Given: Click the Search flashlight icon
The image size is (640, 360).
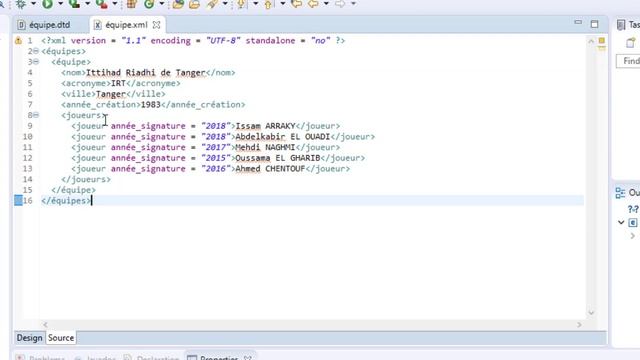Looking at the screenshot, I should pos(212,4).
